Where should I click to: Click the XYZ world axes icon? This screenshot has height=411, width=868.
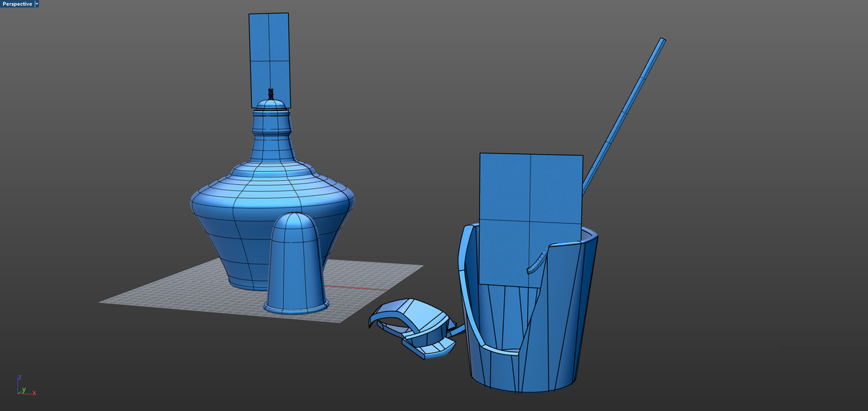click(25, 387)
